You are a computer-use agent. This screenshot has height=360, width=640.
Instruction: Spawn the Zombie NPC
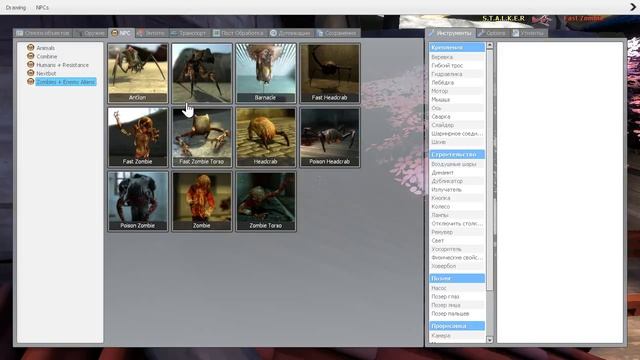coord(202,201)
